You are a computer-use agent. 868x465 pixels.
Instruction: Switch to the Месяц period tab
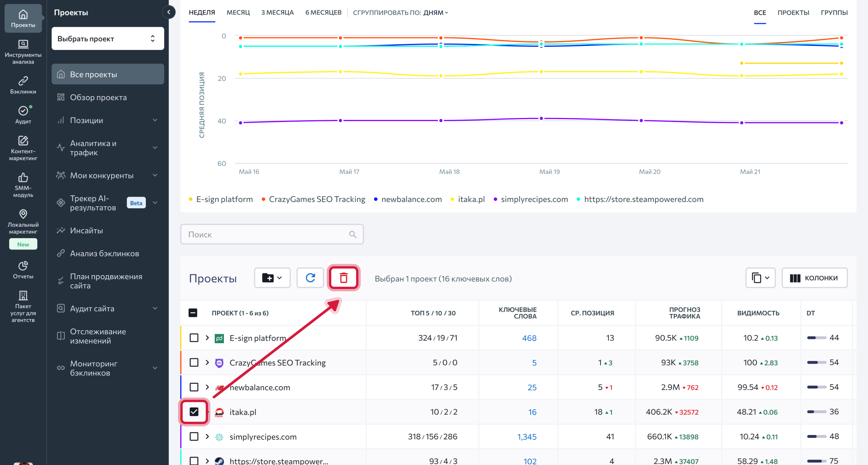(238, 12)
